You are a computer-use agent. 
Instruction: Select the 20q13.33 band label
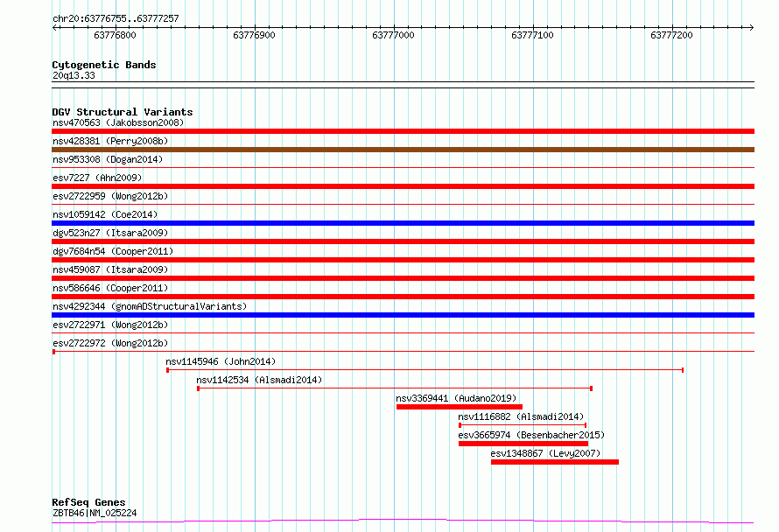[74, 75]
